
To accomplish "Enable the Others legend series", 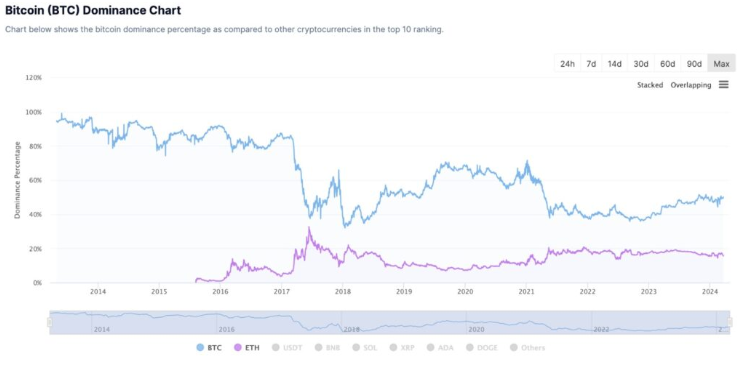I will (x=527, y=348).
